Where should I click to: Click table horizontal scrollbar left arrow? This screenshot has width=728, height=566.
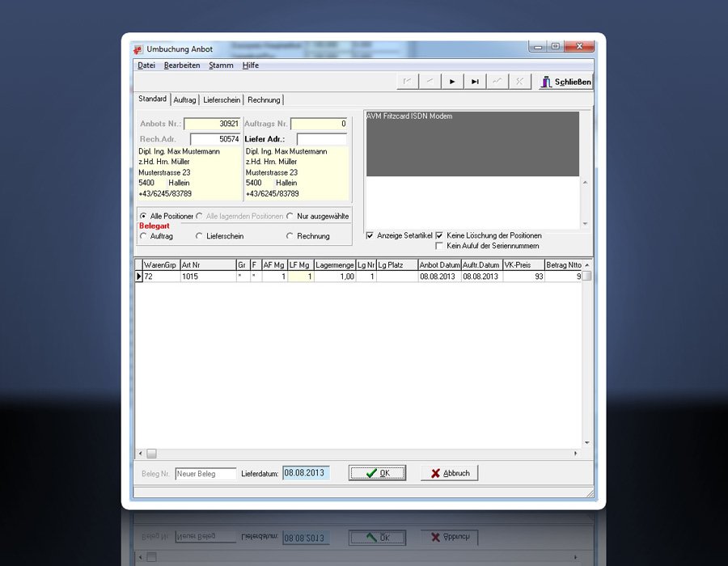click(141, 454)
